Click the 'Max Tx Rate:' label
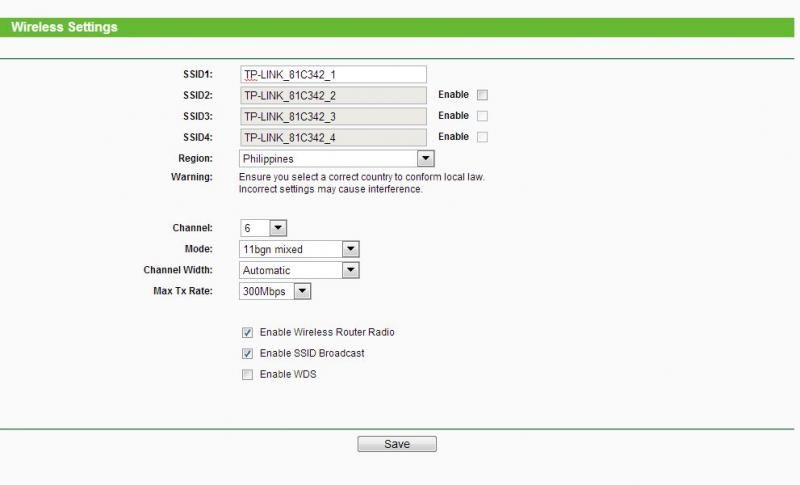 [183, 291]
